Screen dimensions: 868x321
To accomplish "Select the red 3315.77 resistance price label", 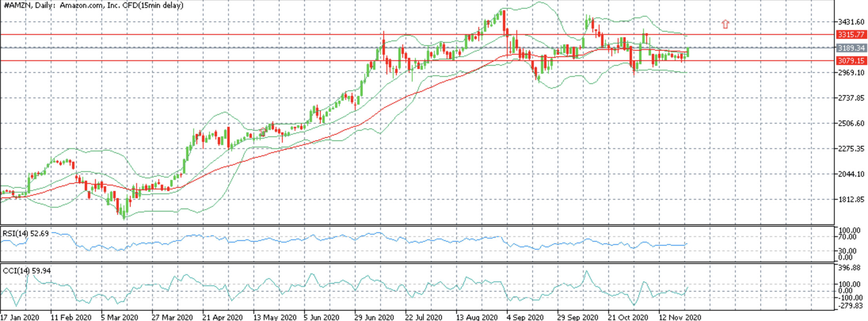I will 851,34.
